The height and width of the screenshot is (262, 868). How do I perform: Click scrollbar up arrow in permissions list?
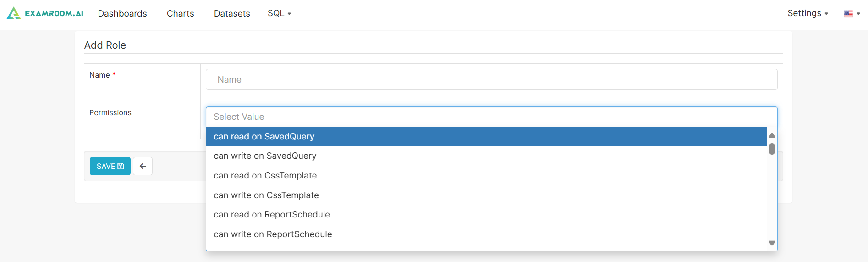[772, 135]
